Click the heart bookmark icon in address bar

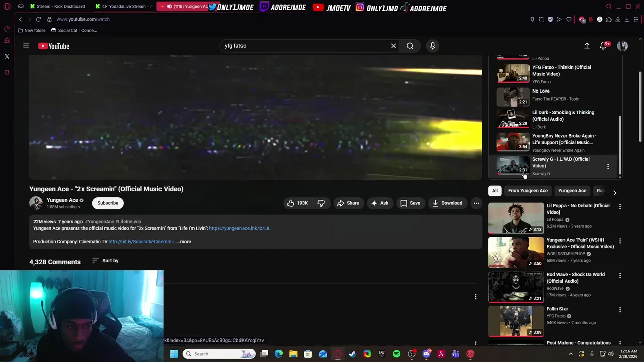(569, 19)
